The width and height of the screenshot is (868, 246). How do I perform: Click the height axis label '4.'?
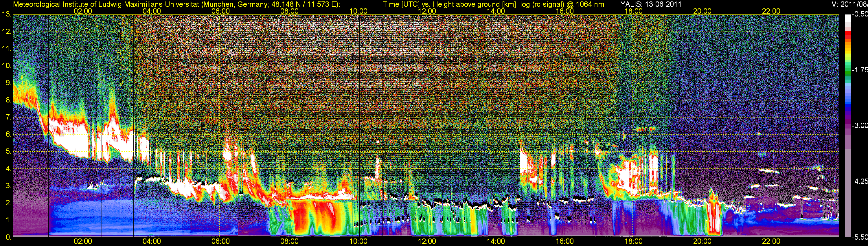8,169
